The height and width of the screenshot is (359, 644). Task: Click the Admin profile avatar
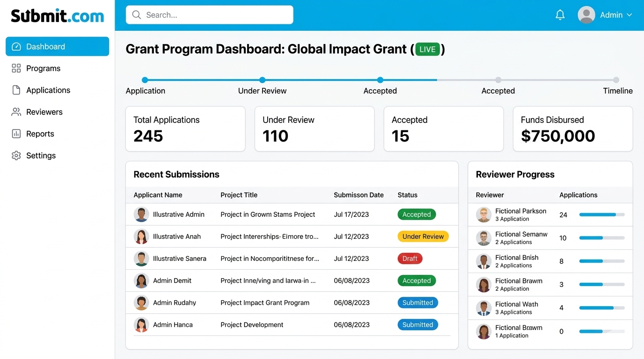[585, 14]
